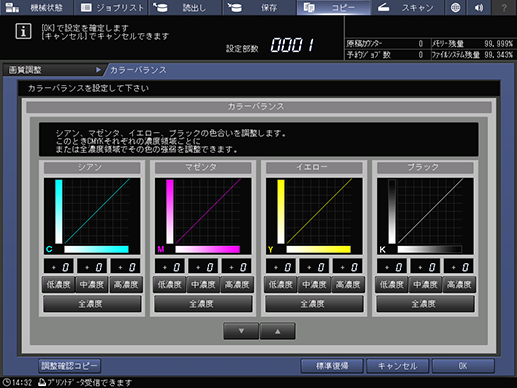517x388 pixels.
Task: Click the キャンセル button
Action: [x=397, y=366]
